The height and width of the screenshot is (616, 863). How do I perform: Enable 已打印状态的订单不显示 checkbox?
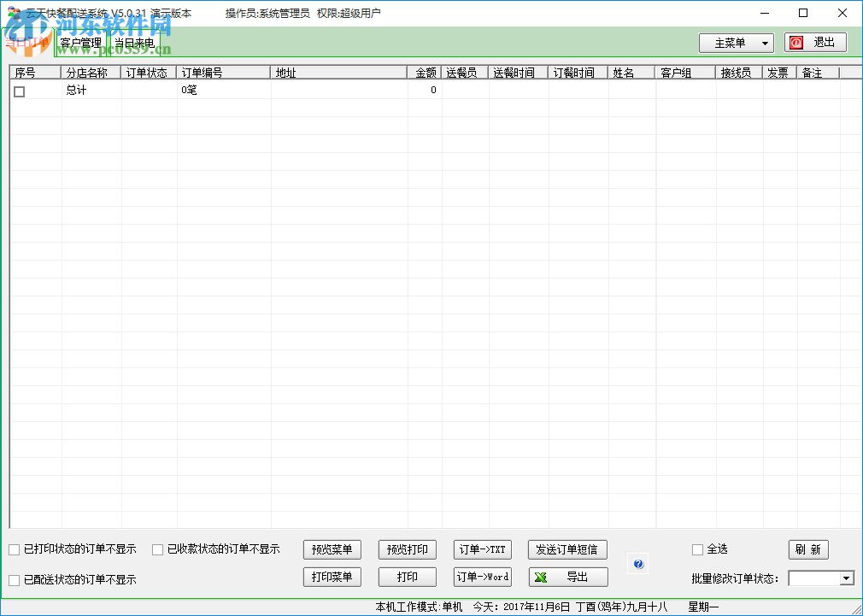pyautogui.click(x=14, y=549)
